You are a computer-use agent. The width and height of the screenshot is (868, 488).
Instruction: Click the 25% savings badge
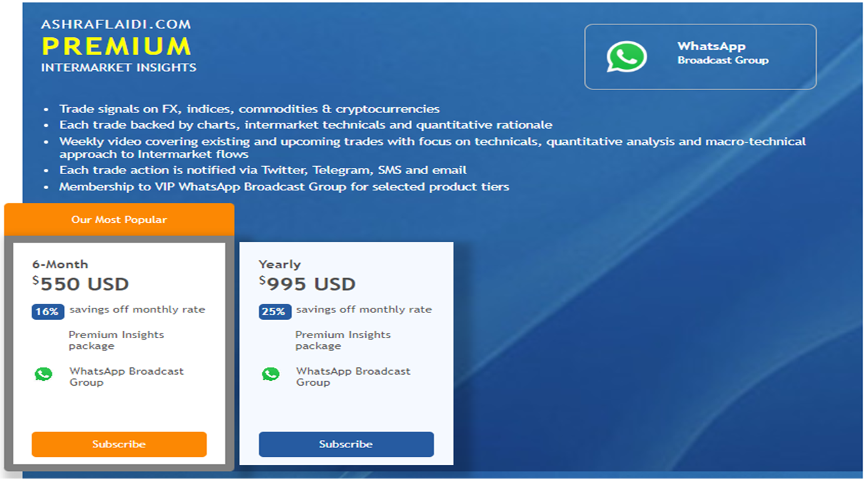[275, 312]
